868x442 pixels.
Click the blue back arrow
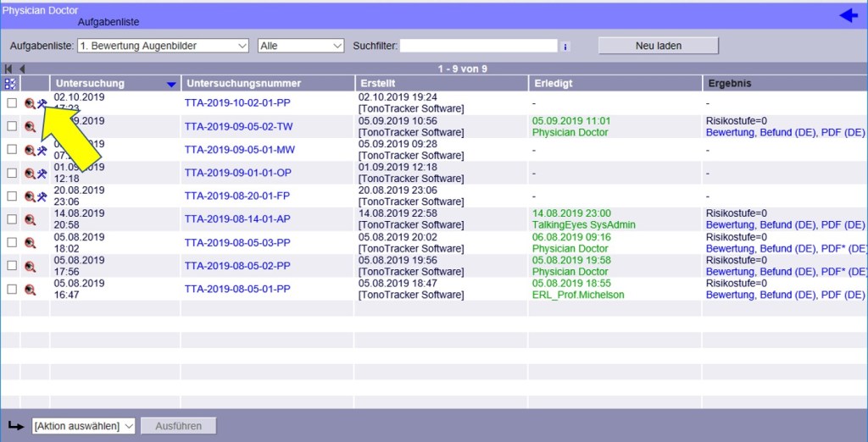[848, 15]
